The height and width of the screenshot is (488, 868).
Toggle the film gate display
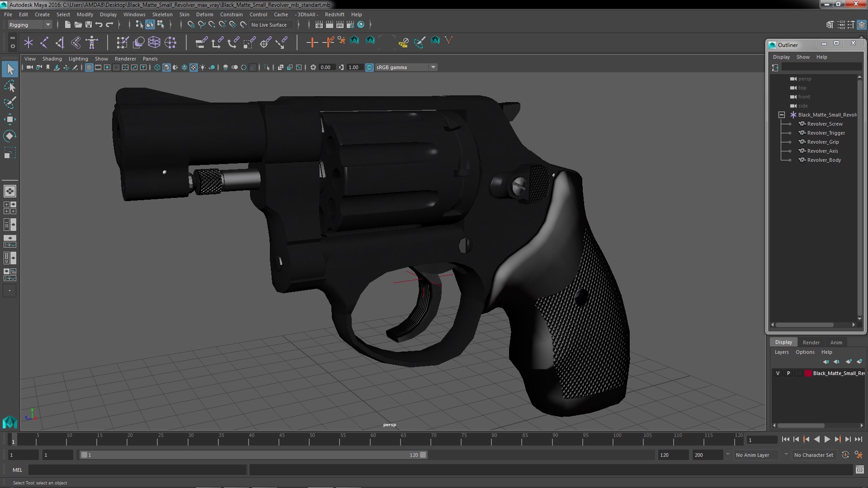tap(98, 67)
